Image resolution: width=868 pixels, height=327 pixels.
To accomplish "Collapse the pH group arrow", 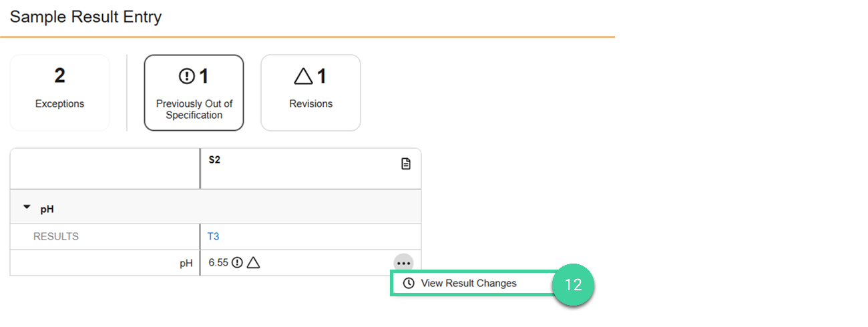I will click(27, 208).
